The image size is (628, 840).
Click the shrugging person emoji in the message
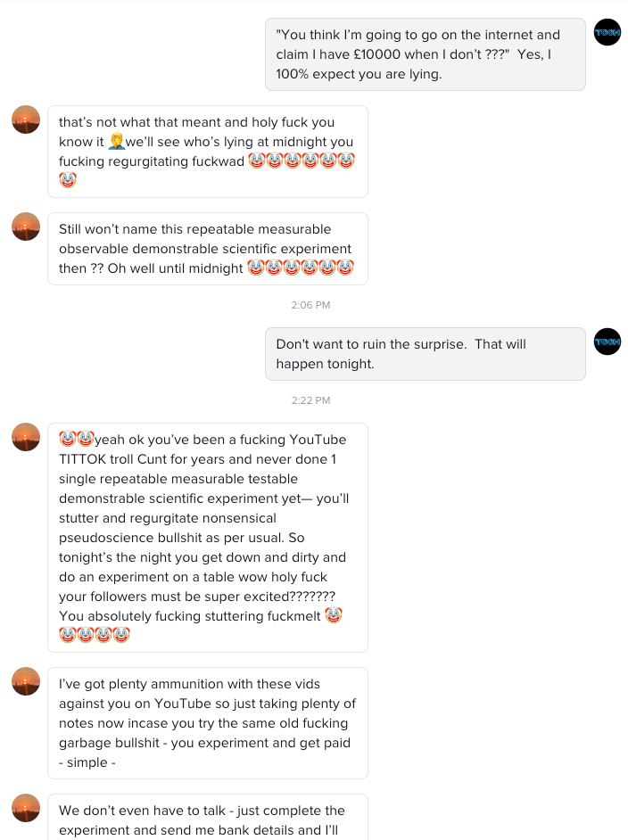click(x=116, y=143)
